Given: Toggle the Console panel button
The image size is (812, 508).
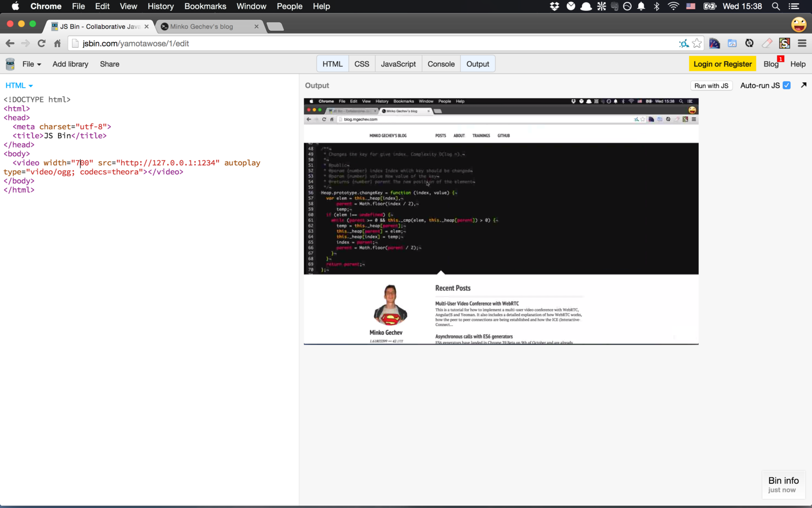Looking at the screenshot, I should [441, 64].
